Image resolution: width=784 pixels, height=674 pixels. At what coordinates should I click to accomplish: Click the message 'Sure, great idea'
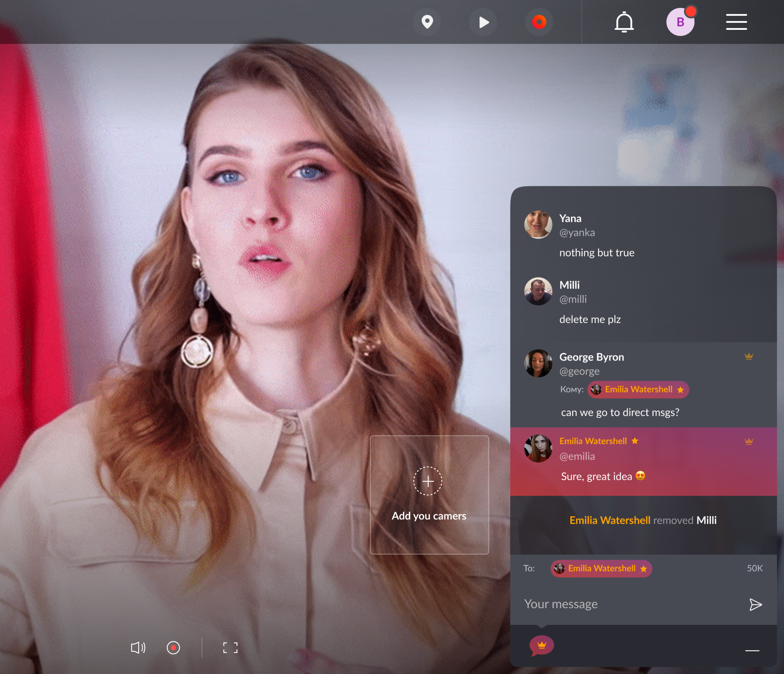[x=597, y=476]
